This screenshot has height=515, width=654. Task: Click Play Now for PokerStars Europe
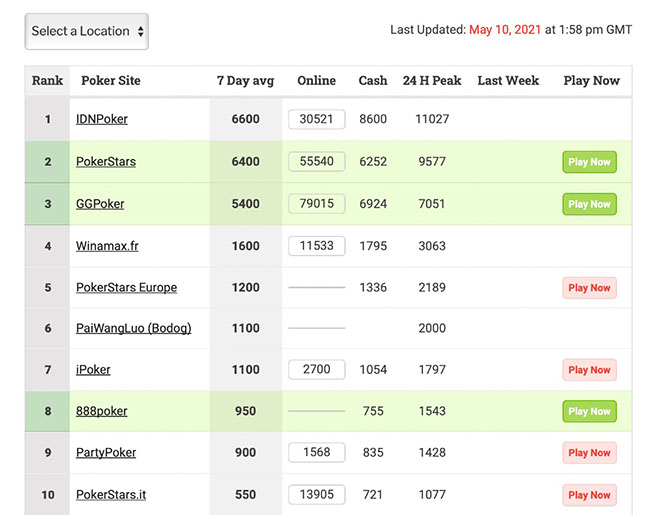(x=589, y=288)
